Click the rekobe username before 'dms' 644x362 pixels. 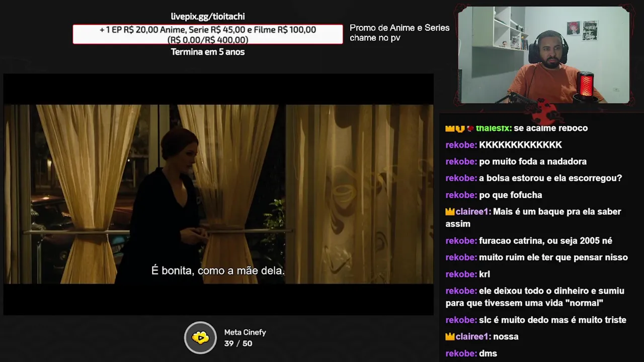[461, 353]
